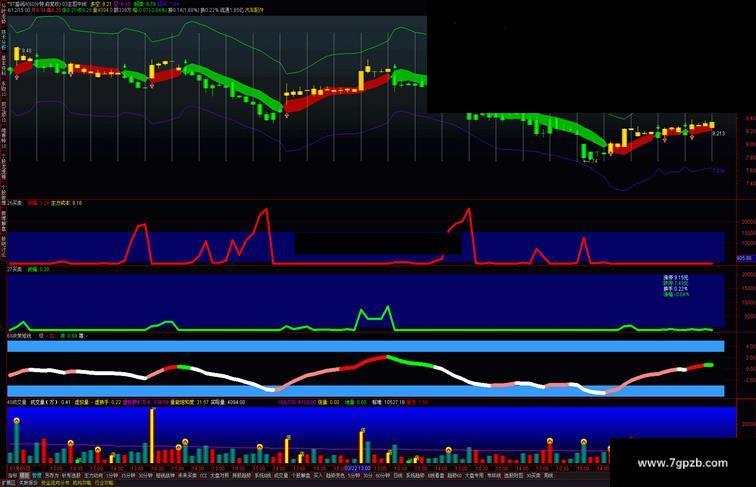756x487 pixels.
Task: Select the 成交量 tab in bottom bar
Action: click(x=281, y=476)
